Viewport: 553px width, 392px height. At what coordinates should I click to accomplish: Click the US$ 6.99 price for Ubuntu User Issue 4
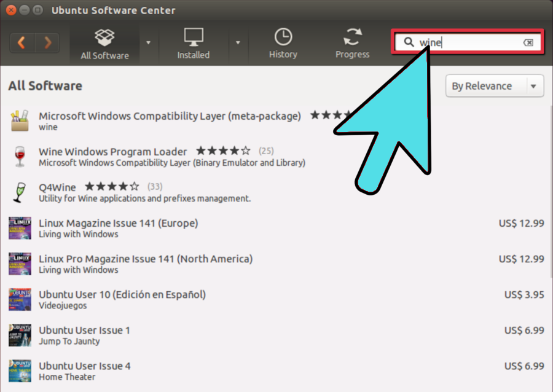click(x=524, y=366)
